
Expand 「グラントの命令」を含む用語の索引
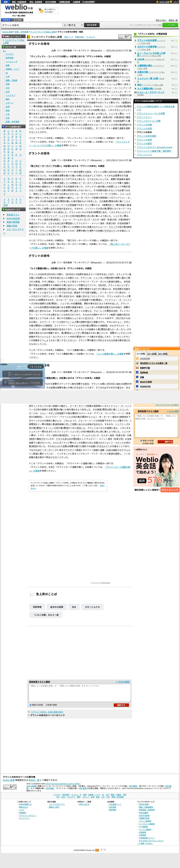click(46, 712)
